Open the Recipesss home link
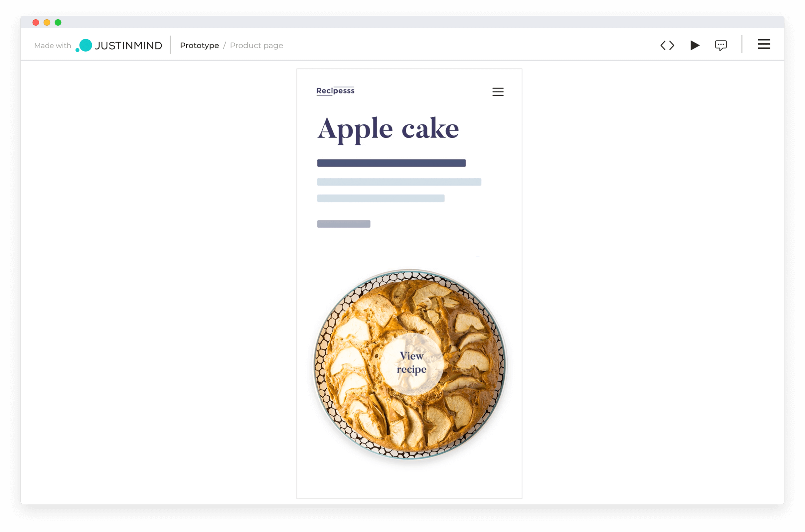 335,90
